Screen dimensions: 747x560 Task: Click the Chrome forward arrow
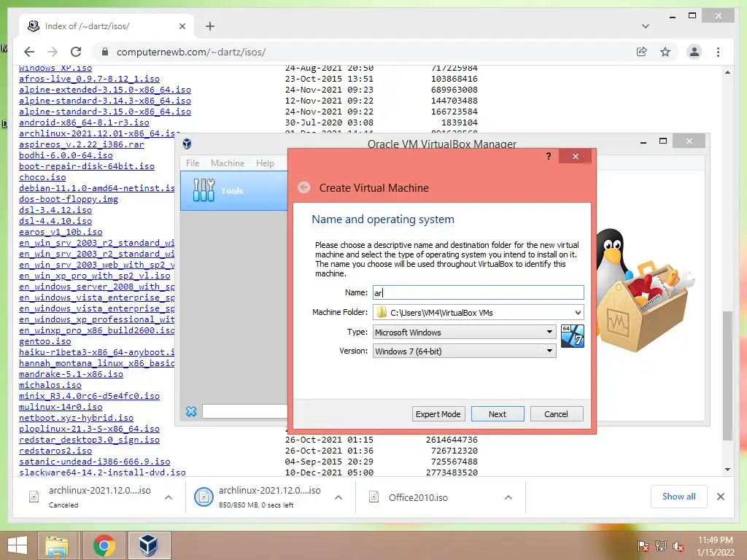click(x=53, y=52)
